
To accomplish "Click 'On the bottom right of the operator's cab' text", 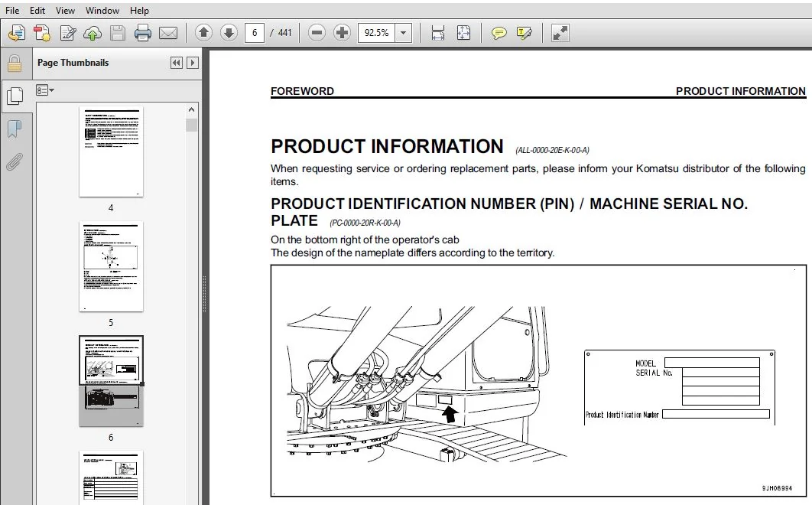I will pos(365,239).
